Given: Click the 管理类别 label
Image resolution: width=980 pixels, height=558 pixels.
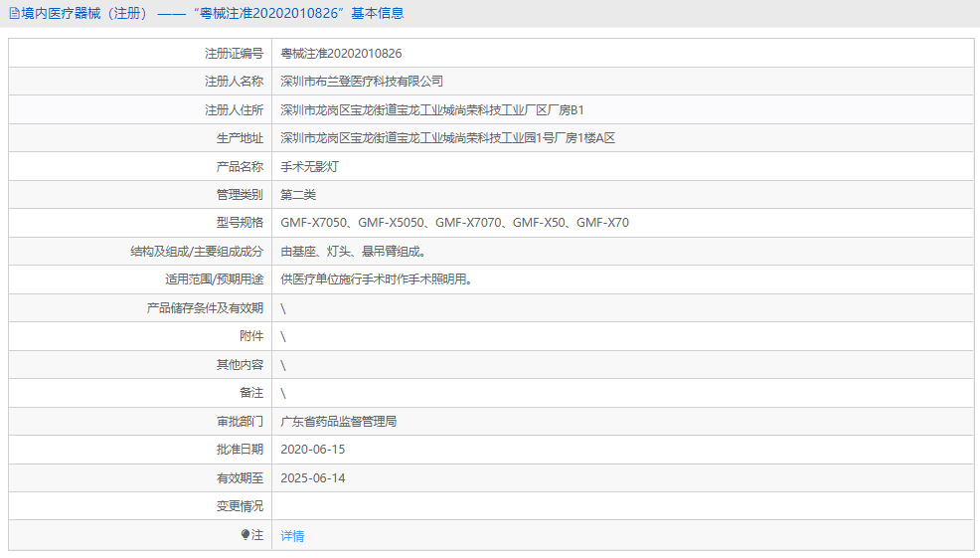Looking at the screenshot, I should coord(240,195).
